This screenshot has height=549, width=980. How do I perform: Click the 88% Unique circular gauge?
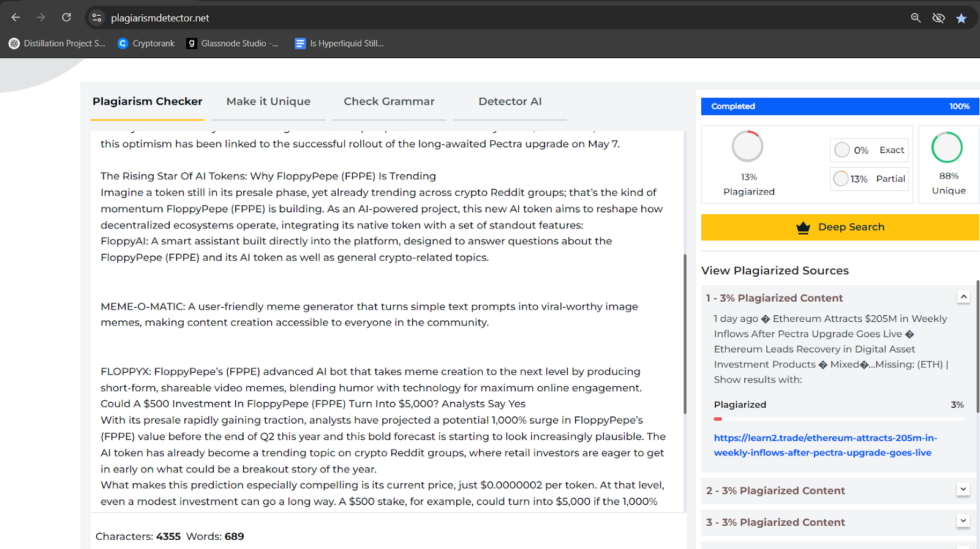click(947, 147)
